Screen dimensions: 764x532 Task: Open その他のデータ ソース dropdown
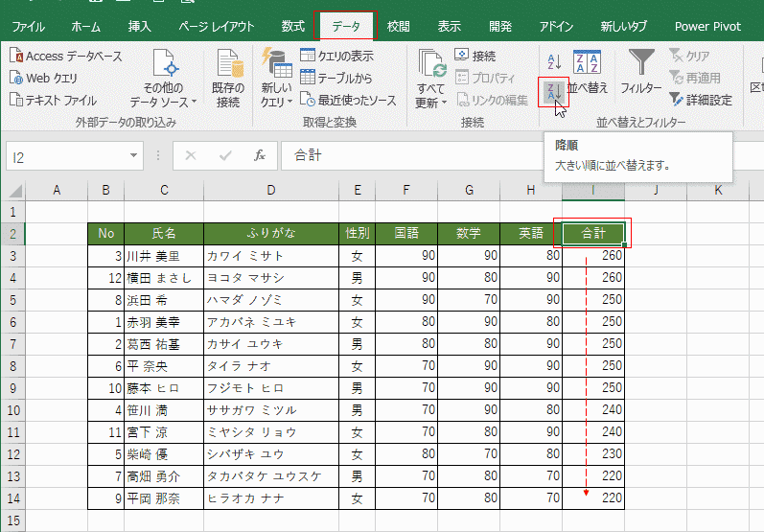163,78
